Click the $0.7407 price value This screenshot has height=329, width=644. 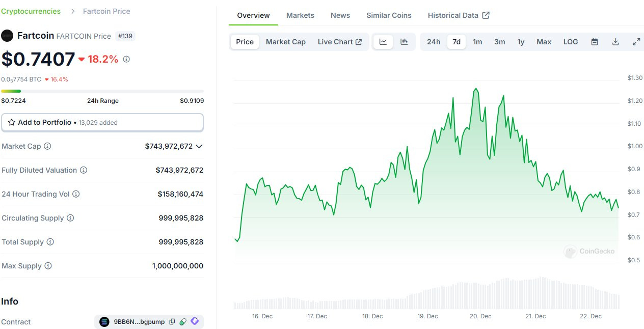(38, 59)
